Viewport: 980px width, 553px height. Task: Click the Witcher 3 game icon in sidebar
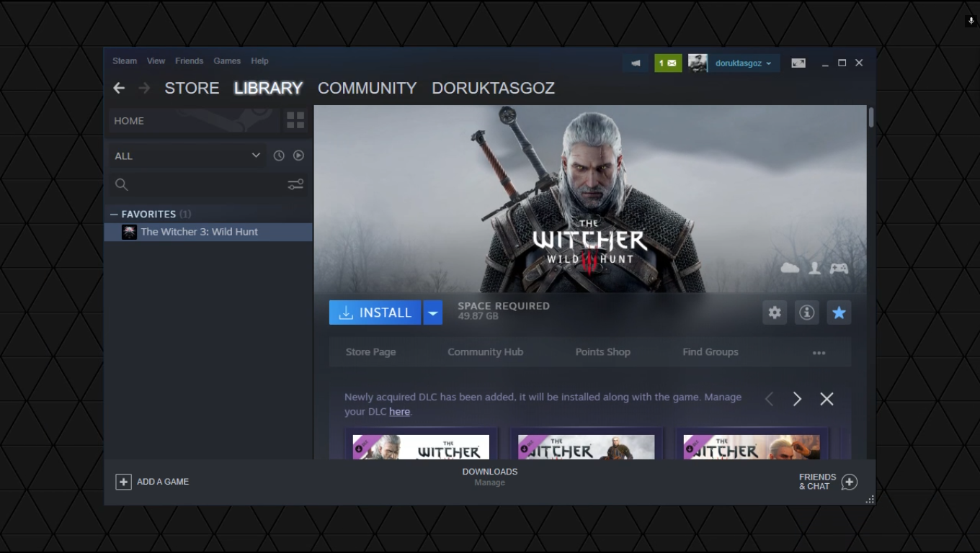129,232
